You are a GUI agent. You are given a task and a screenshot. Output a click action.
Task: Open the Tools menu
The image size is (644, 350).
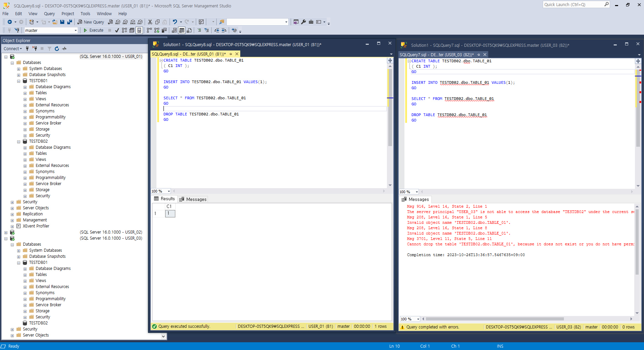coord(85,13)
